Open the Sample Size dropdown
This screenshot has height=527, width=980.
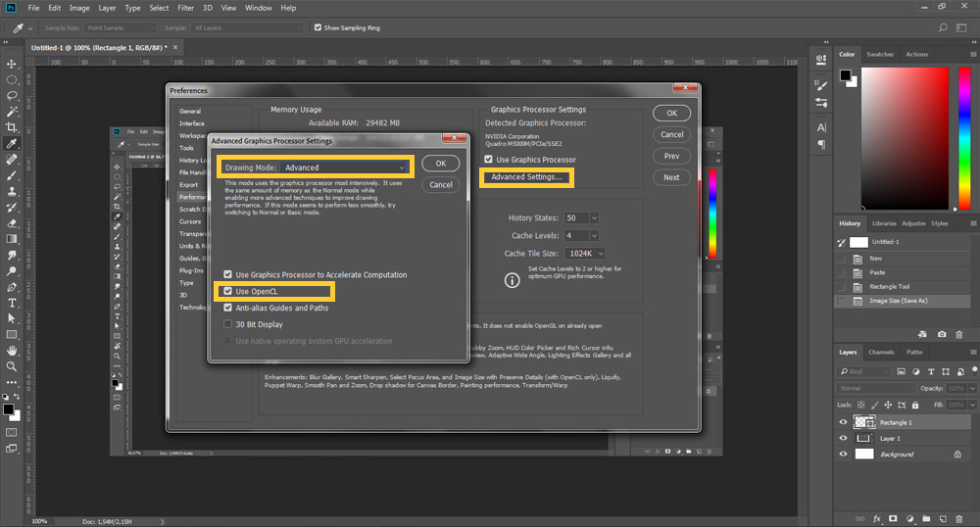coord(120,27)
